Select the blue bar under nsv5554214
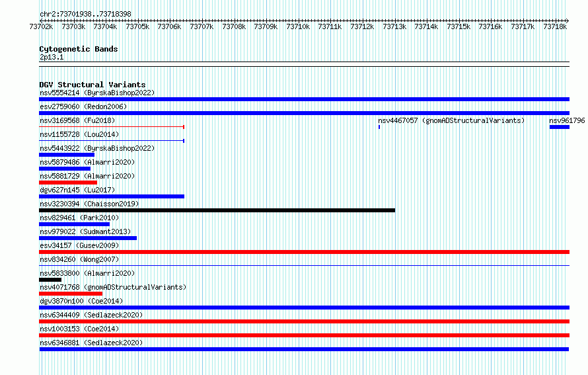Image resolution: width=588 pixels, height=375 pixels. click(304, 99)
